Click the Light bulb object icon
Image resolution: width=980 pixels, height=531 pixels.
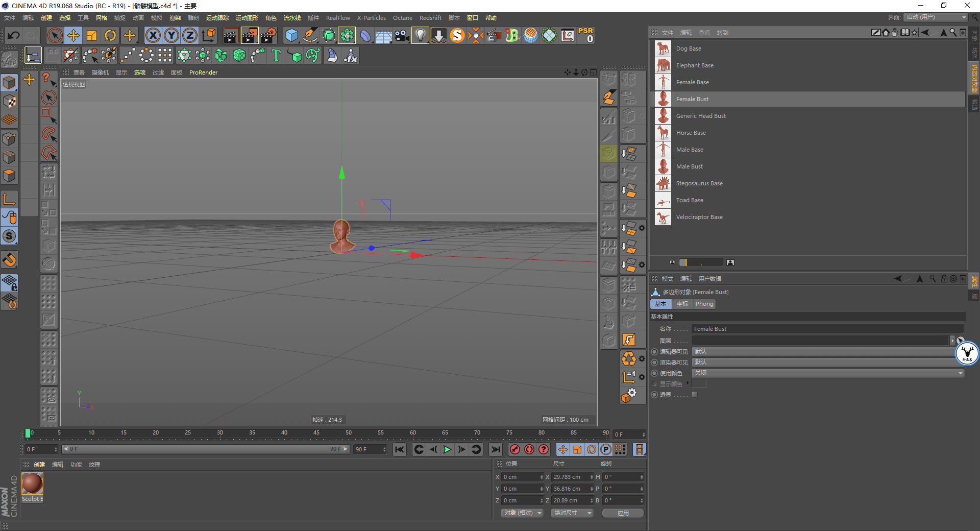(420, 35)
